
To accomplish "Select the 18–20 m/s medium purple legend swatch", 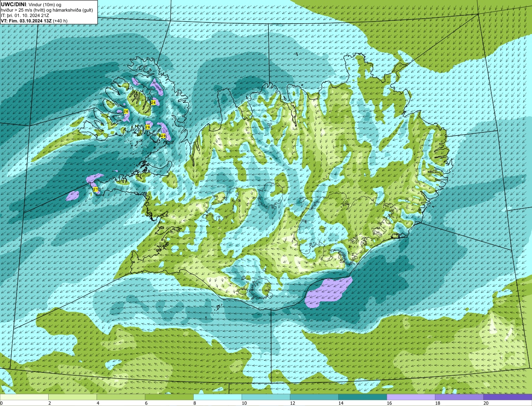I will (x=459, y=397).
